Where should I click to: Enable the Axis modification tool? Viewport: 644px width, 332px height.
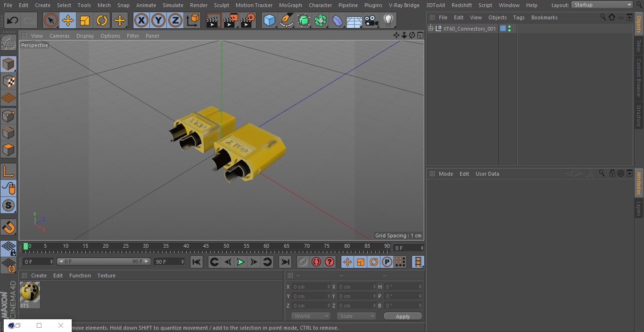8,171
